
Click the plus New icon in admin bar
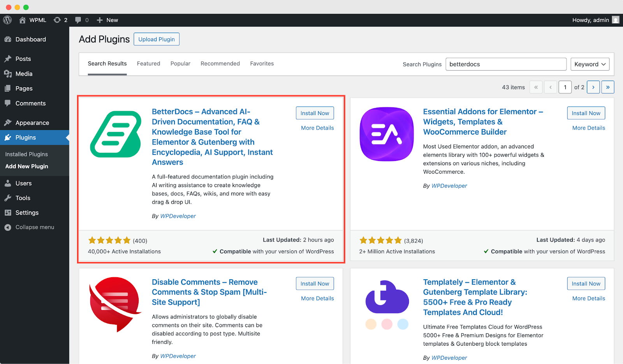click(100, 20)
